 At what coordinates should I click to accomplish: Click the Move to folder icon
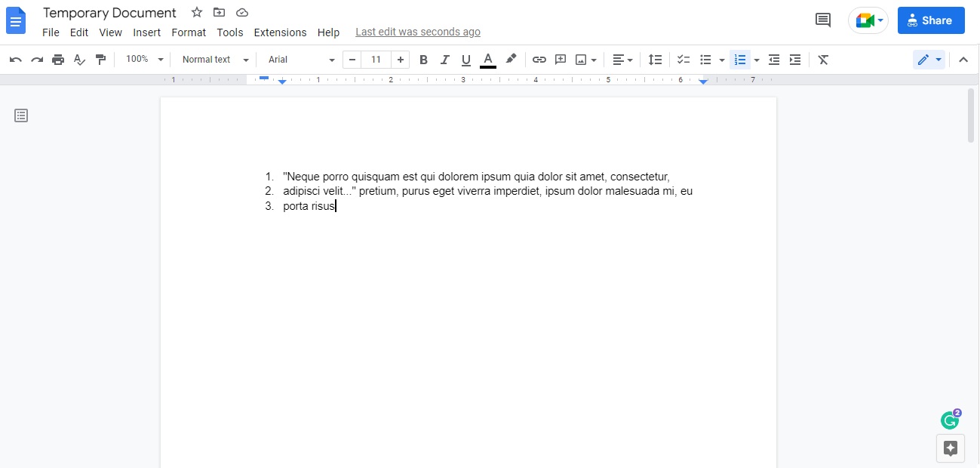(219, 12)
